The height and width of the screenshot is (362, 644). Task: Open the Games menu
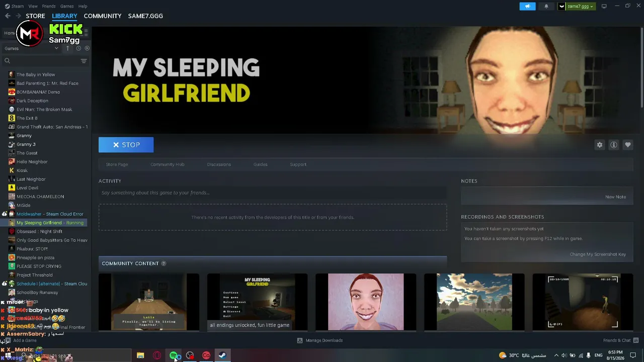[x=67, y=6]
